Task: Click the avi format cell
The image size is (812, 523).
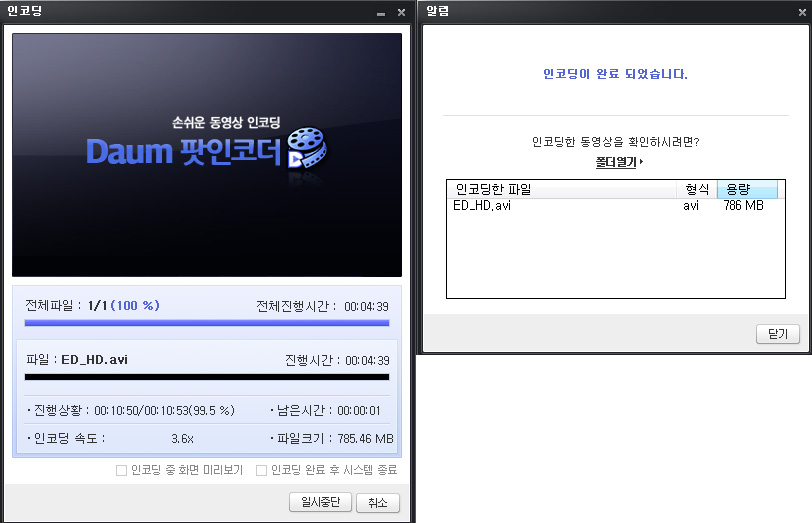Action: [x=691, y=206]
